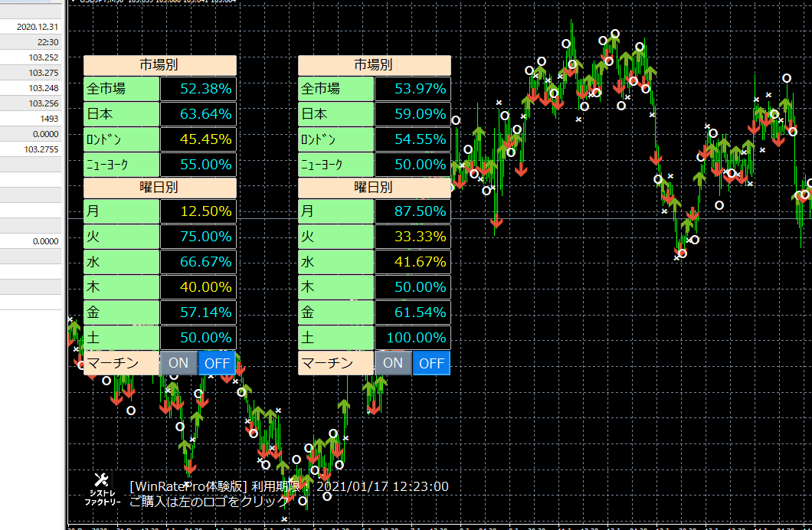The height and width of the screenshot is (530, 812).
Task: Click 木 label in right panel
Action: point(336,287)
